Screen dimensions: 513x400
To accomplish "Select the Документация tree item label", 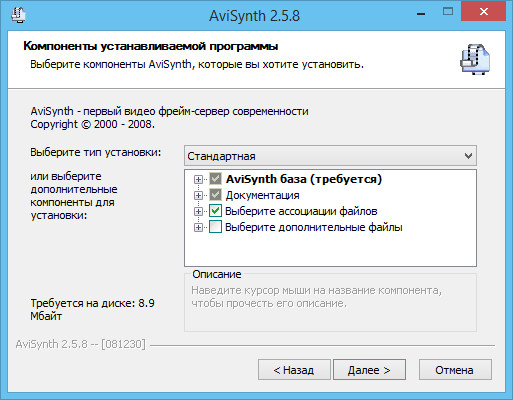I will (262, 195).
